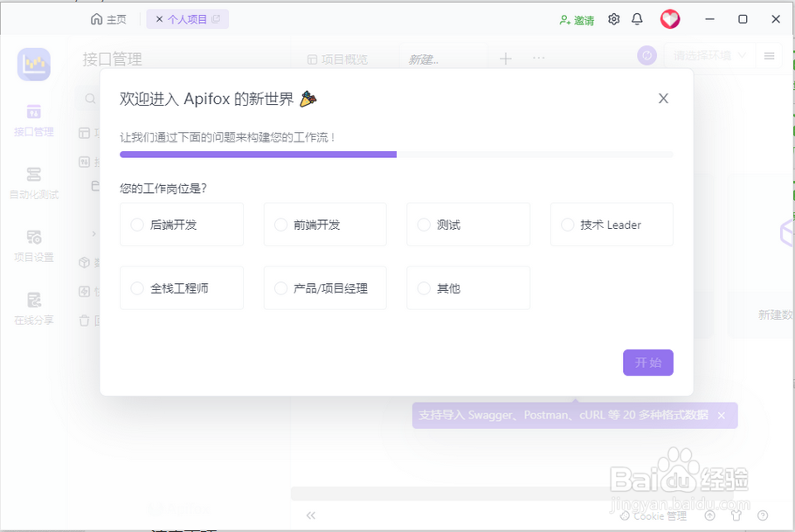The width and height of the screenshot is (795, 532).
Task: Open the settings gear icon
Action: pyautogui.click(x=614, y=19)
